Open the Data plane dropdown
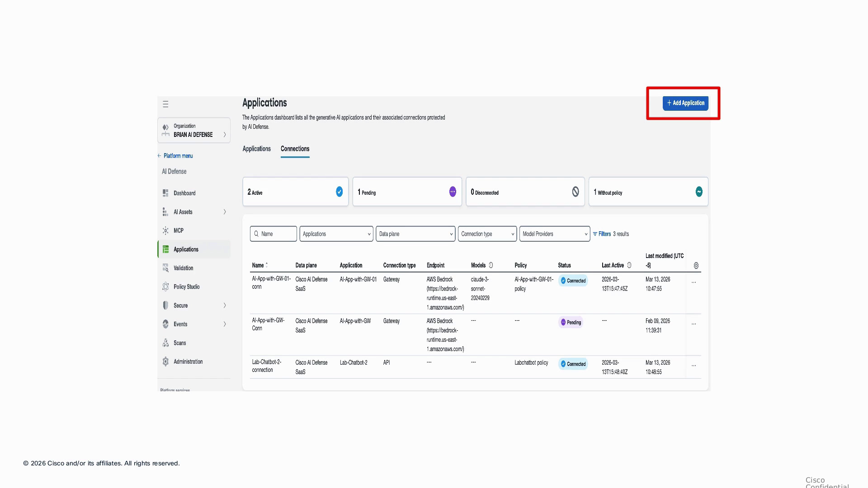The height and width of the screenshot is (488, 868). (x=415, y=234)
